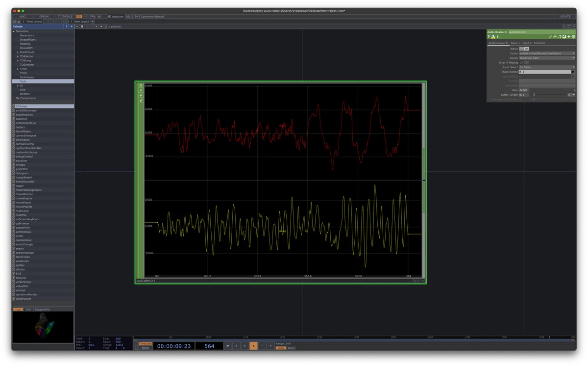Click the Rate slider
The height and width of the screenshot is (366, 588).
coord(552,90)
